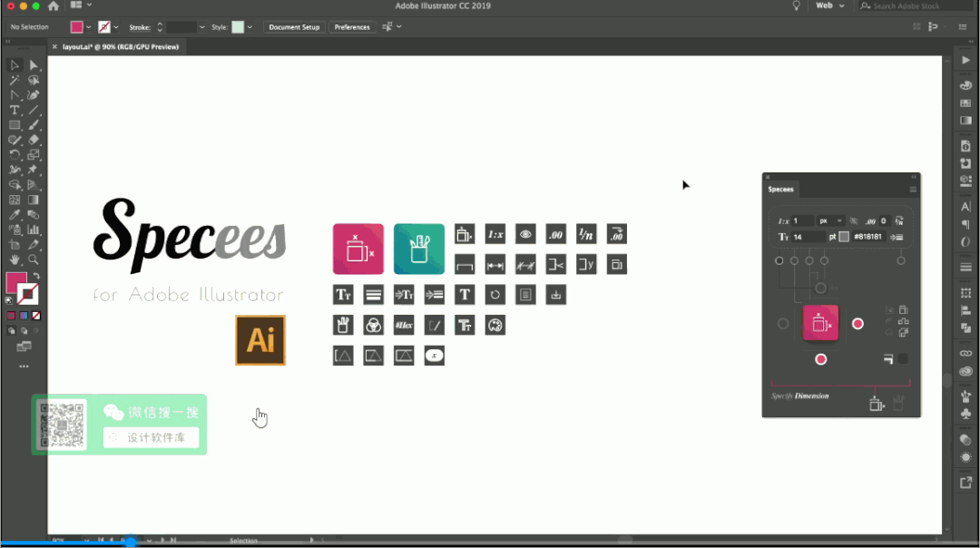Select the Selection tool arrow
The image size is (980, 548).
[x=15, y=65]
